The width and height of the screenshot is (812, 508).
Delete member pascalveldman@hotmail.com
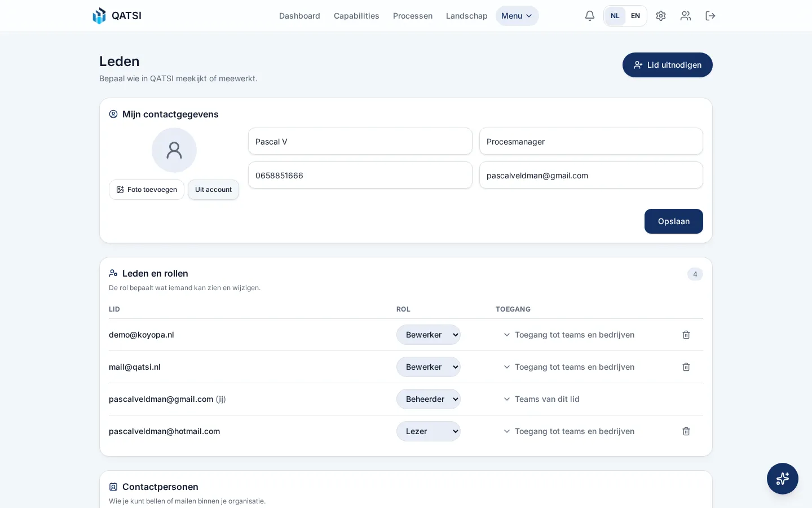coord(686,431)
